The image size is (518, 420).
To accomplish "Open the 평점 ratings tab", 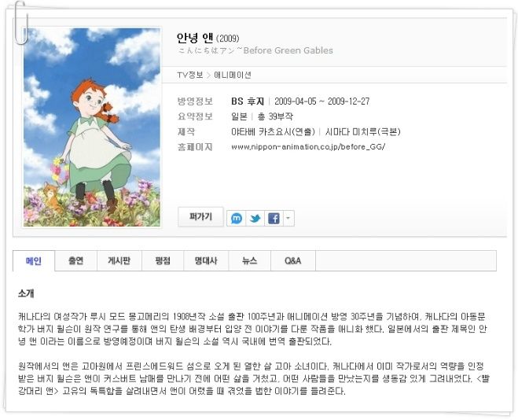I will tap(163, 261).
